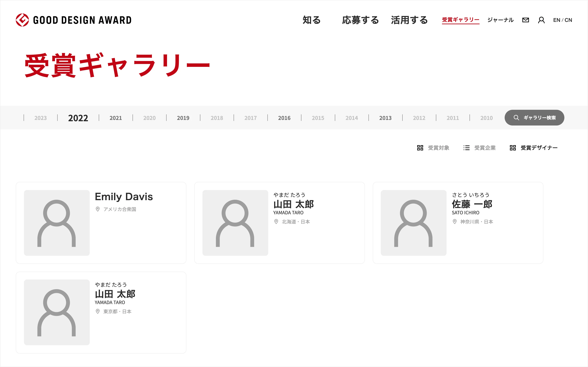Open 佐藤 一郎 designer profile avatar
Screen dimensions: 588x367
coord(413,223)
